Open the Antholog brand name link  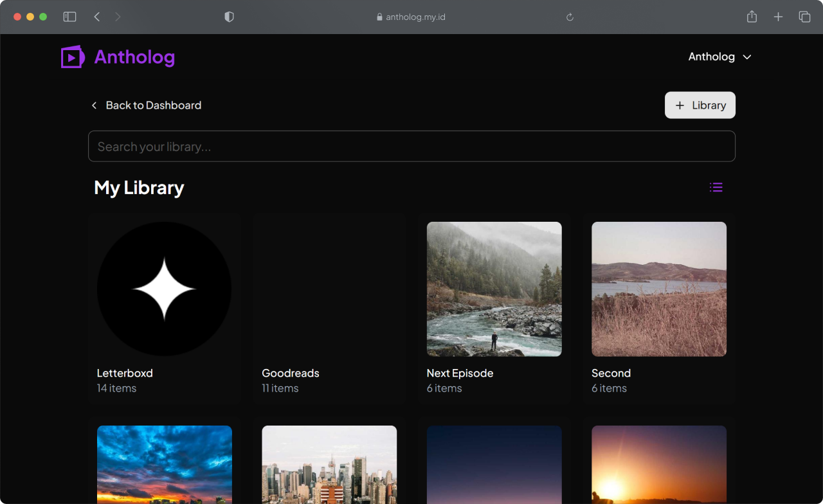[134, 57]
